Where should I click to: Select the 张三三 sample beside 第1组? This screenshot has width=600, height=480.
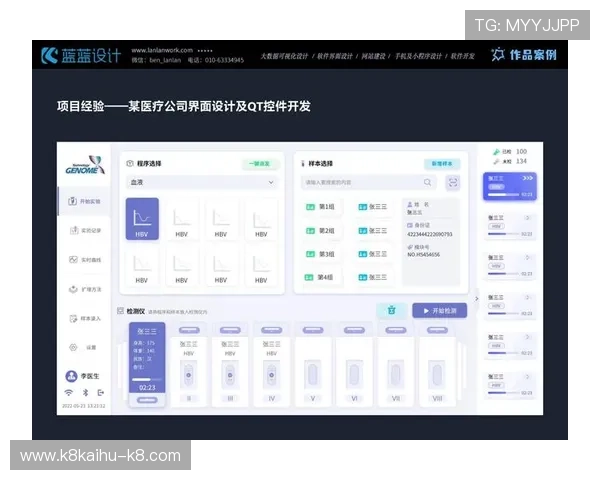(373, 207)
